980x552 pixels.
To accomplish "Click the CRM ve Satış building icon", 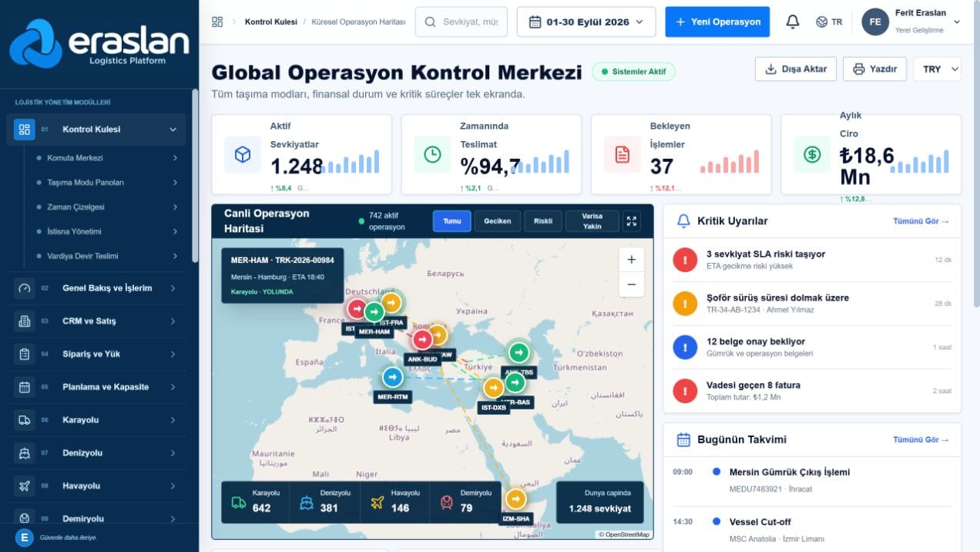I will [25, 321].
